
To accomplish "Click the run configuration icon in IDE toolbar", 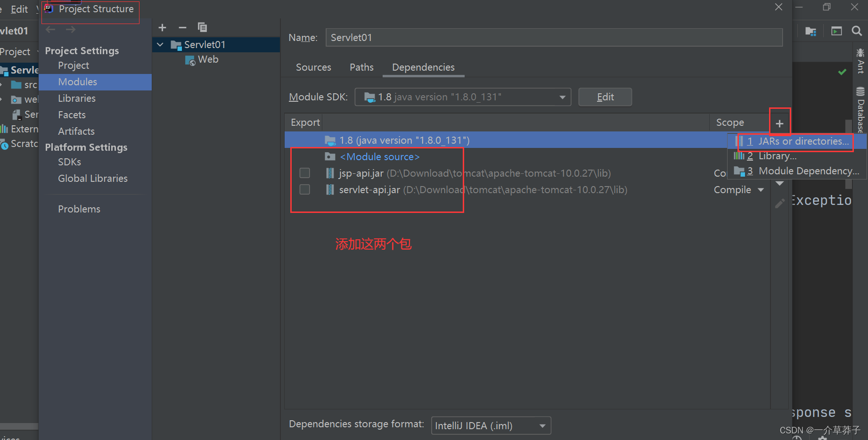I will click(x=836, y=31).
